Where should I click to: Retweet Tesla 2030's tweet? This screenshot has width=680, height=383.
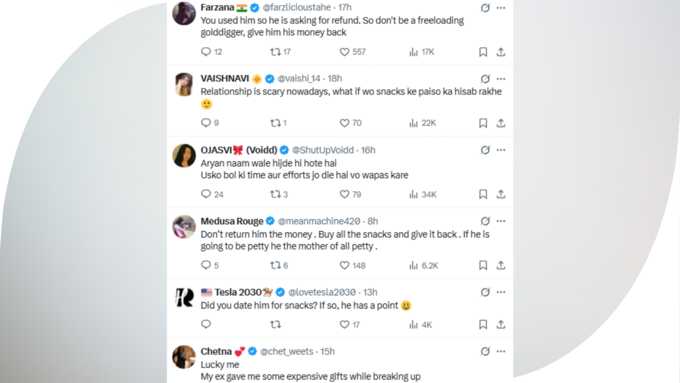click(x=275, y=324)
